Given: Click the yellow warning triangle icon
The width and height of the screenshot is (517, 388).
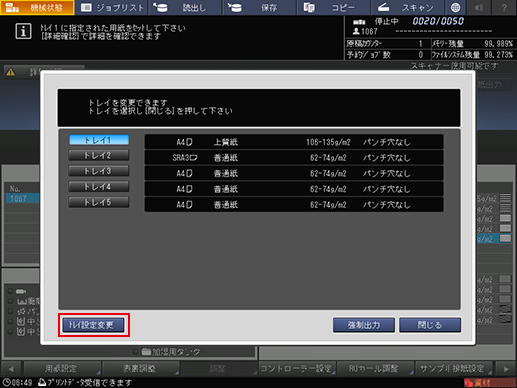Looking at the screenshot, I should (x=11, y=72).
